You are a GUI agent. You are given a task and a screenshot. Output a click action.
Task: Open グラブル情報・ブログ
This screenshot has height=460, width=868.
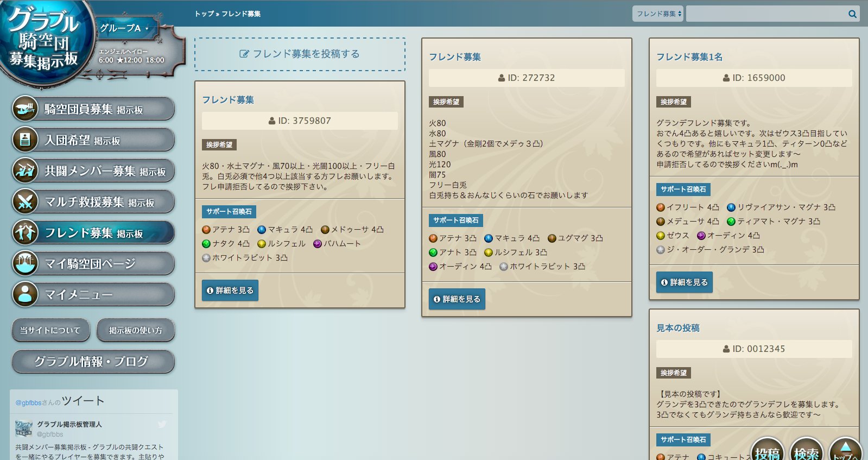(93, 362)
